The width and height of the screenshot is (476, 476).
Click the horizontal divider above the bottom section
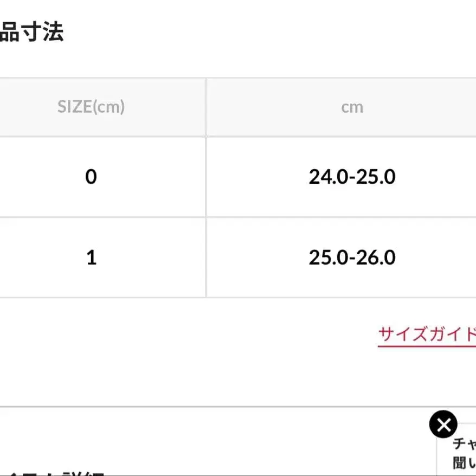click(217, 406)
